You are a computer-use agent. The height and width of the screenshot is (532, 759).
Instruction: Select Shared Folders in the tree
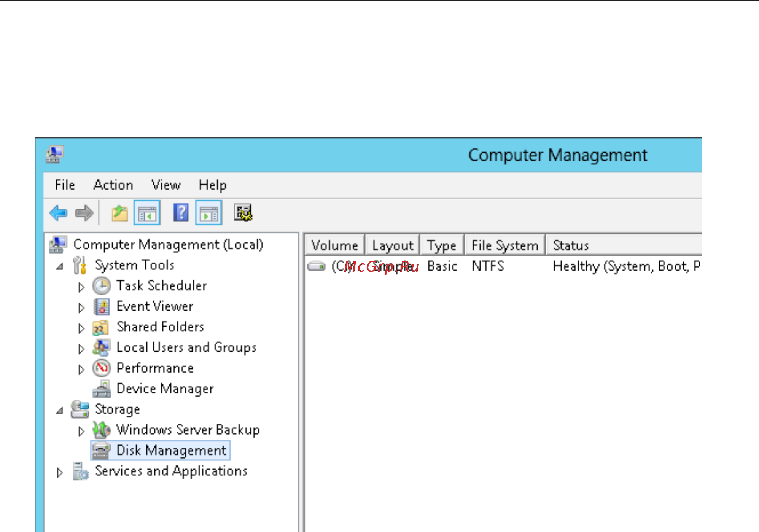coord(160,327)
